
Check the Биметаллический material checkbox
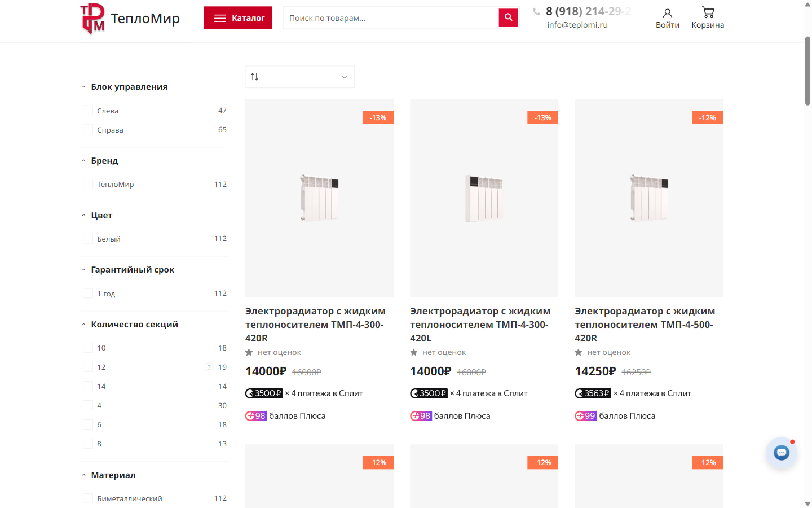pos(88,498)
